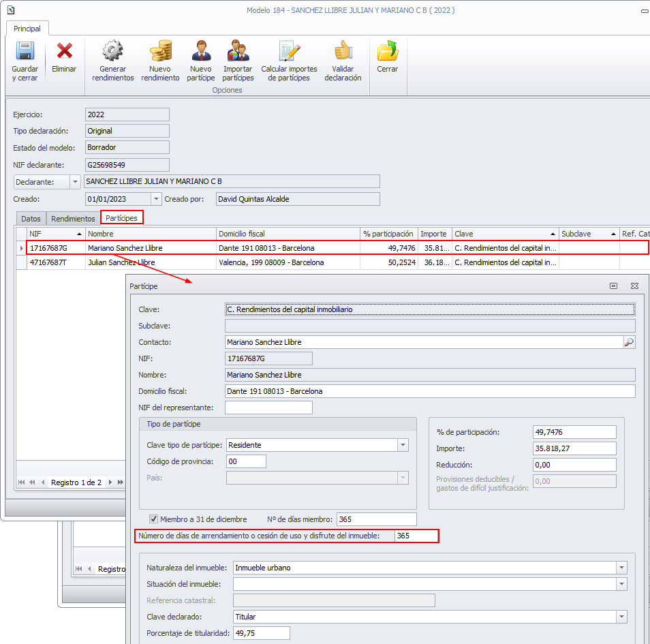Click the Estado del modelo field Borrador
650x644 pixels.
(127, 147)
